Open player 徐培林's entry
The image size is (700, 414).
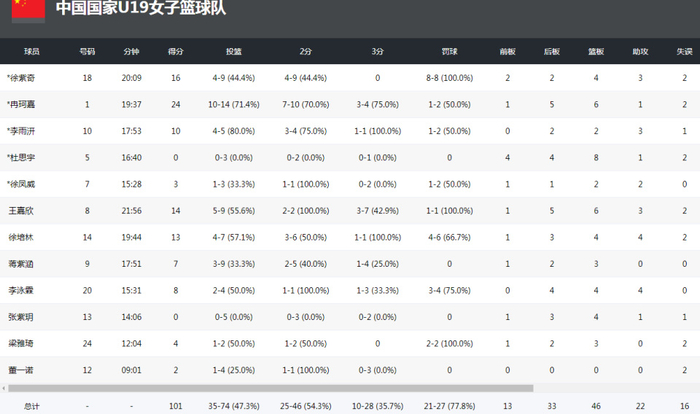pyautogui.click(x=22, y=237)
